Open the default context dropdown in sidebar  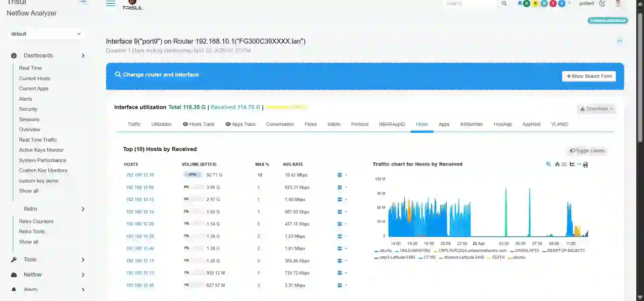46,34
